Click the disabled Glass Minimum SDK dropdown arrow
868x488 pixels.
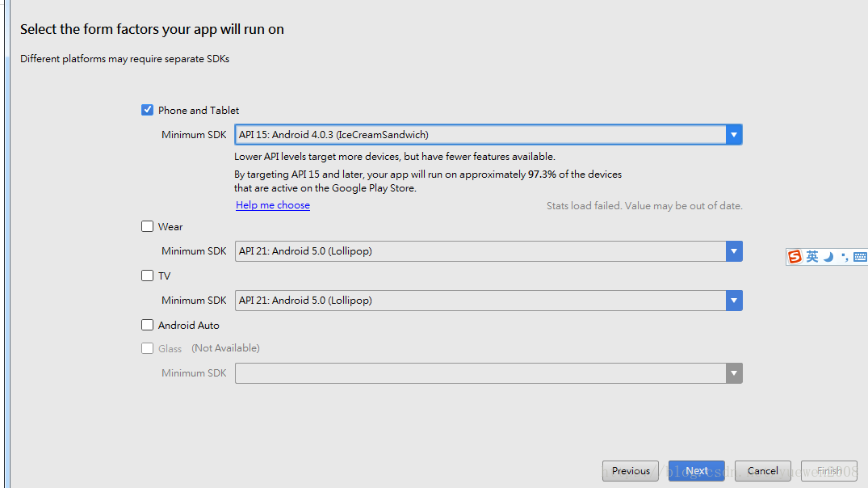click(x=733, y=373)
